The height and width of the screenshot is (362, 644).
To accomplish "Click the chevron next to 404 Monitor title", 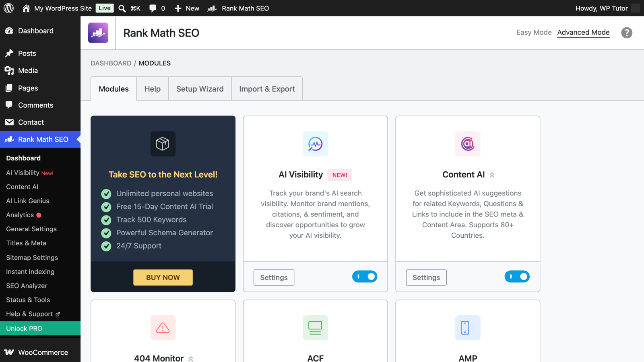I will click(x=191, y=359).
